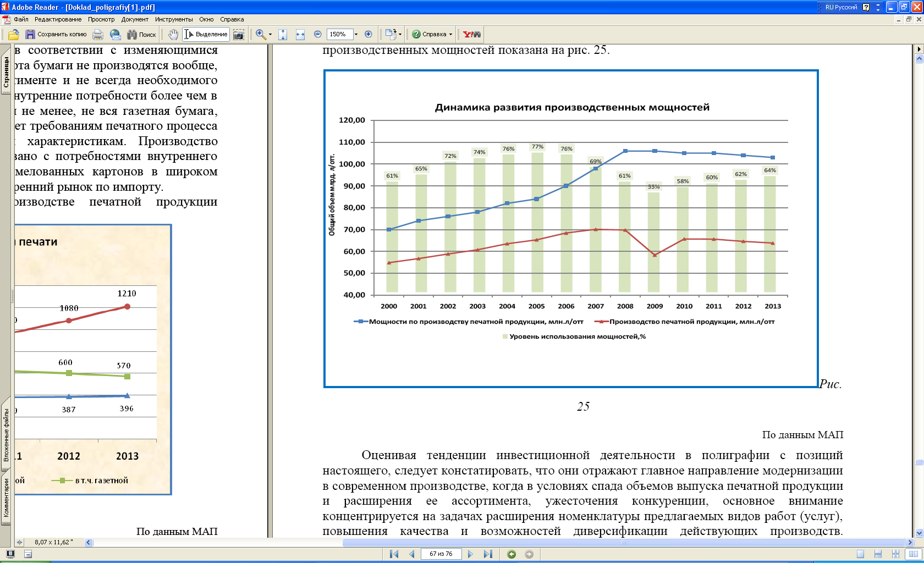Switch to Single Page layout
This screenshot has width=924, height=563.
(861, 554)
